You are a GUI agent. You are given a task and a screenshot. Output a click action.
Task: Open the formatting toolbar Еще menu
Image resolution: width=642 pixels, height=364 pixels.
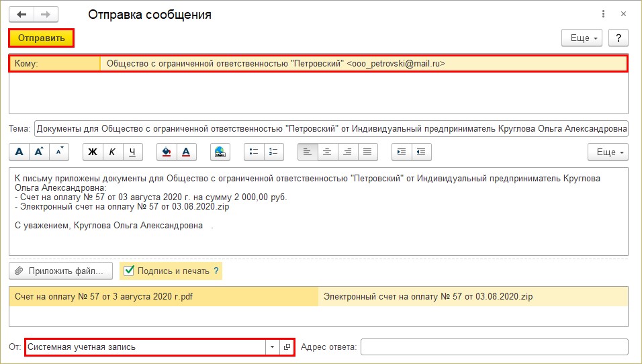pyautogui.click(x=608, y=152)
